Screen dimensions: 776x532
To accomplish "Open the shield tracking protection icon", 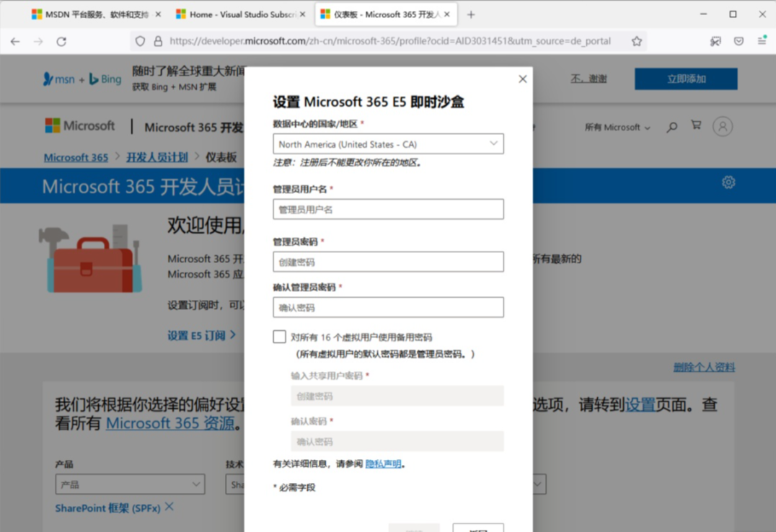I will pos(140,41).
